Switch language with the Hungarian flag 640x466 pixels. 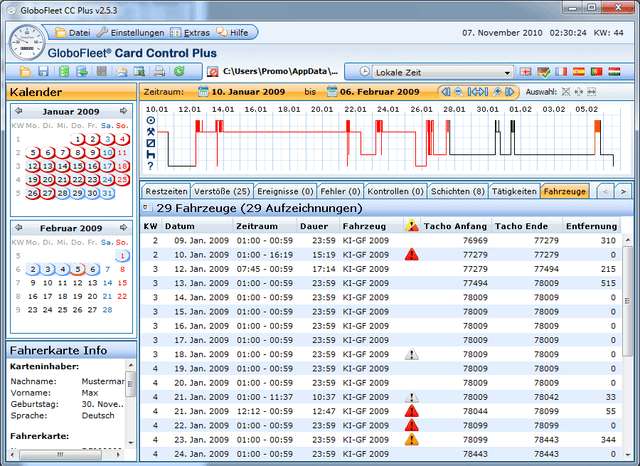click(x=614, y=72)
